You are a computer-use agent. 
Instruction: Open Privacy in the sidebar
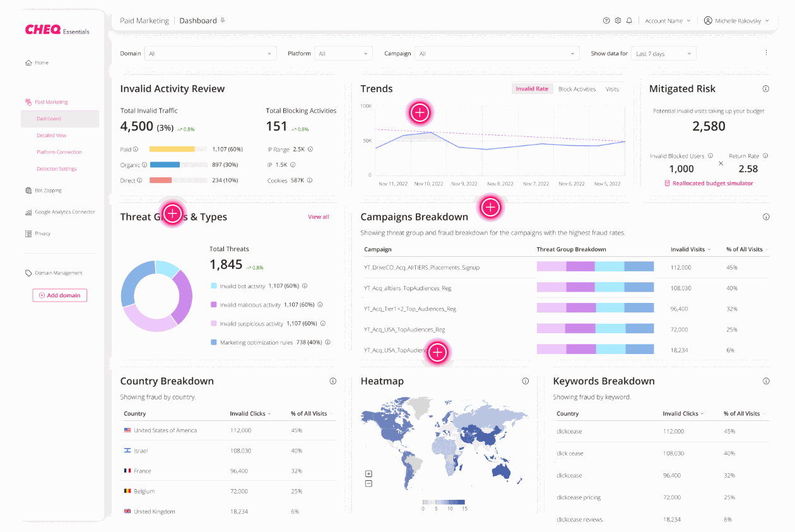pyautogui.click(x=38, y=233)
